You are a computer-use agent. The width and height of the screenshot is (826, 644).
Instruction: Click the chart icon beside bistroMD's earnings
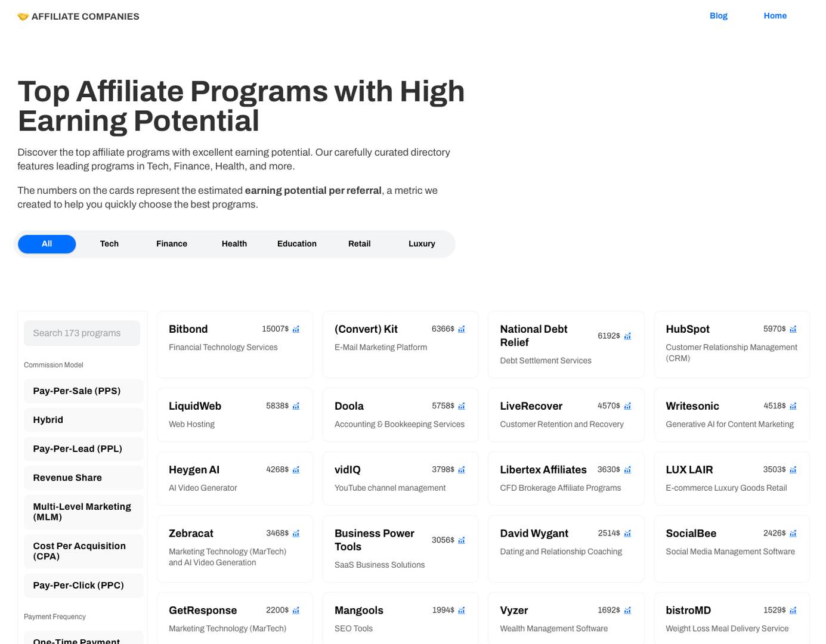(x=793, y=610)
